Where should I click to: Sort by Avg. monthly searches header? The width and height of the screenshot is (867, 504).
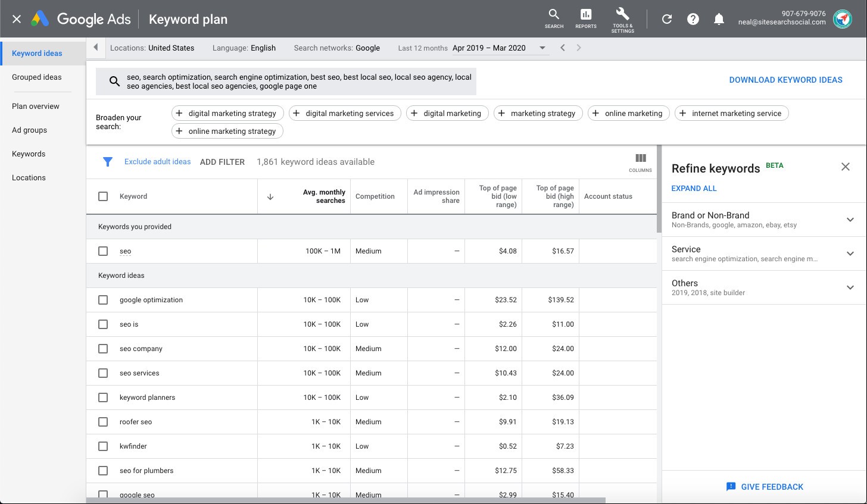[x=324, y=196]
